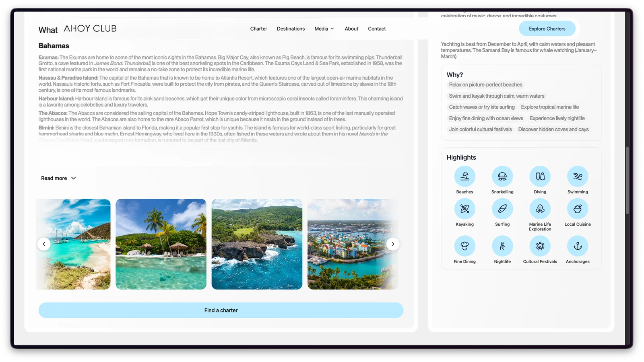Open the Contact nav item
644x362 pixels.
coord(377,29)
